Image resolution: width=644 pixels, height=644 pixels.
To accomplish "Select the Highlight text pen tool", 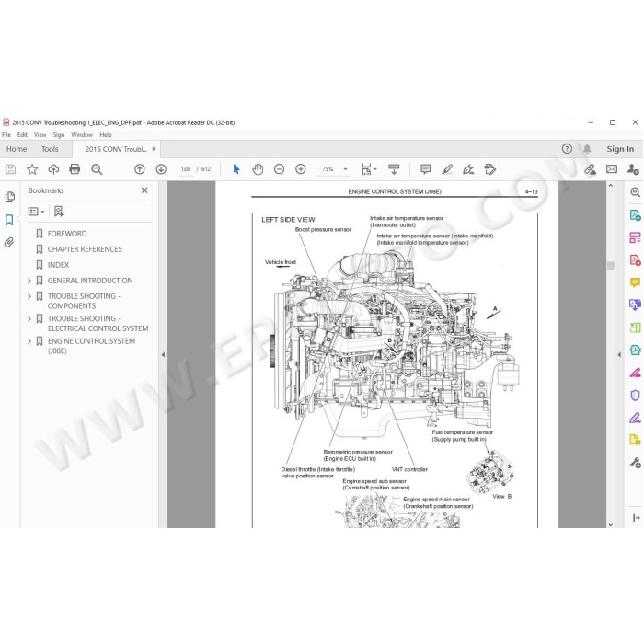I will click(x=447, y=169).
